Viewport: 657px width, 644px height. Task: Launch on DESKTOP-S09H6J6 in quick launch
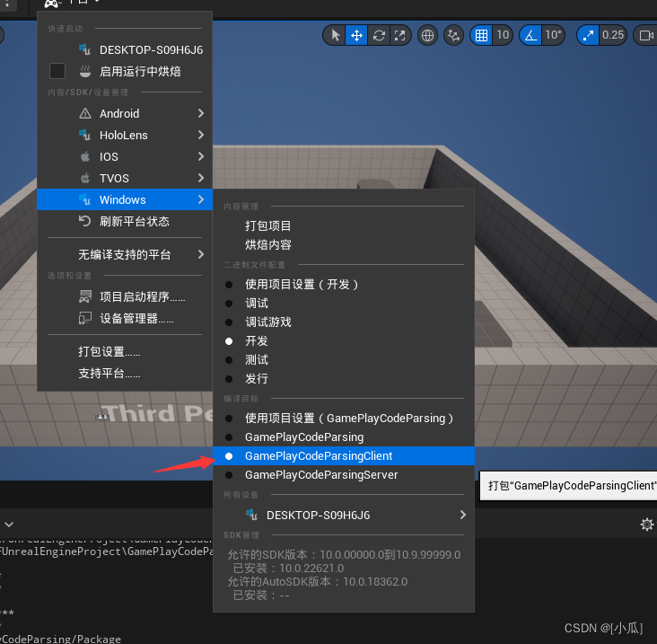(125, 50)
